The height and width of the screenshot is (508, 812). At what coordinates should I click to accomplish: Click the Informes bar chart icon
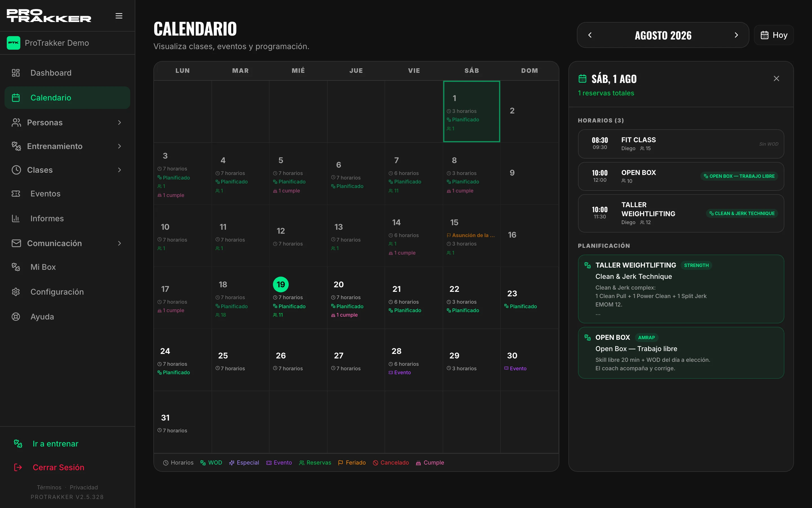point(16,218)
